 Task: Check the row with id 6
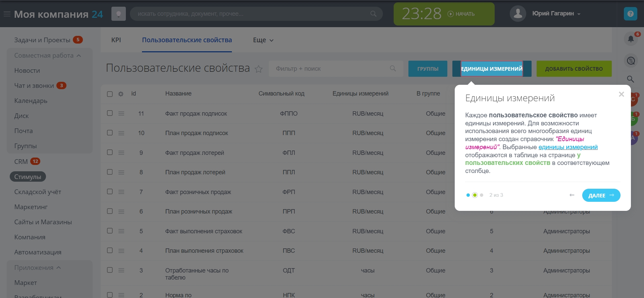pos(110,211)
